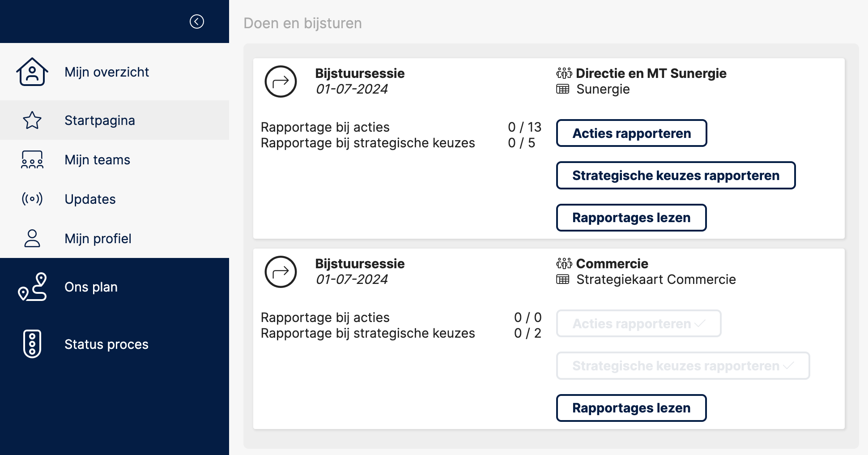Click the Ons plan route icon
The width and height of the screenshot is (868, 455).
click(32, 287)
